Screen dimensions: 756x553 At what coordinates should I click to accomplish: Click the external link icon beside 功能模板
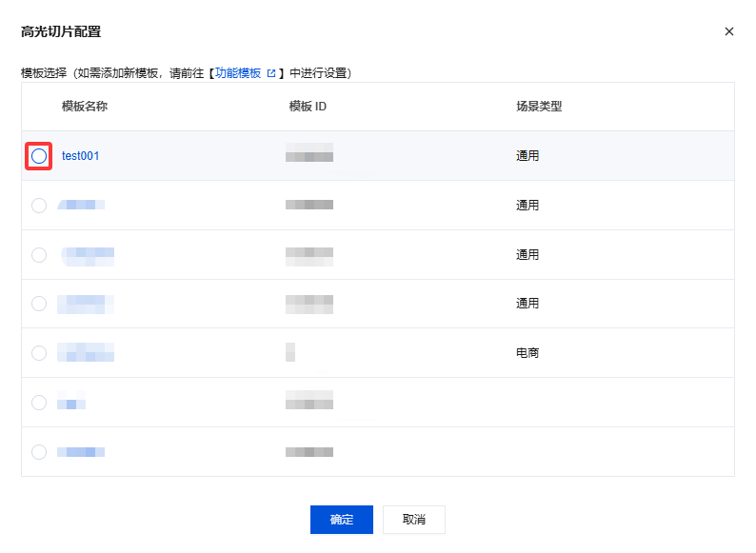coord(271,73)
